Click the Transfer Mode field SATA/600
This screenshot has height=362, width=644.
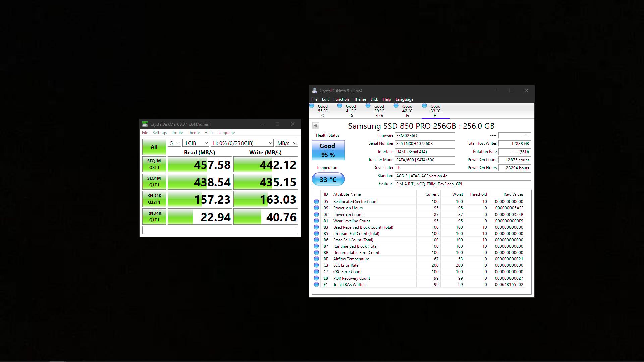click(425, 160)
